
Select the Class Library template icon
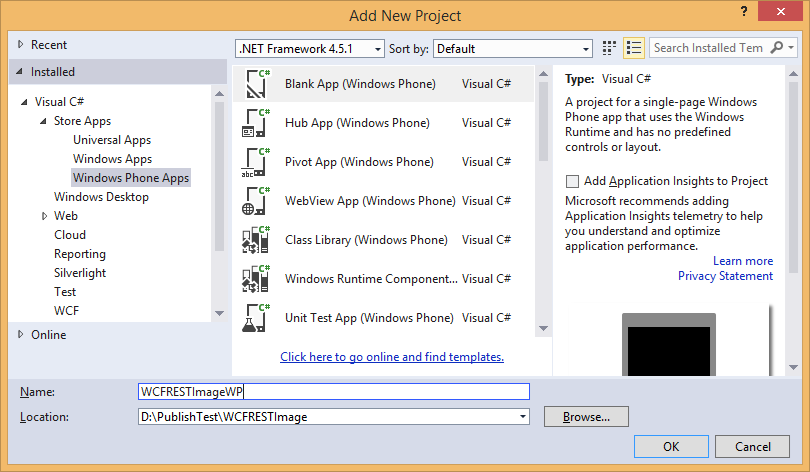(x=257, y=240)
